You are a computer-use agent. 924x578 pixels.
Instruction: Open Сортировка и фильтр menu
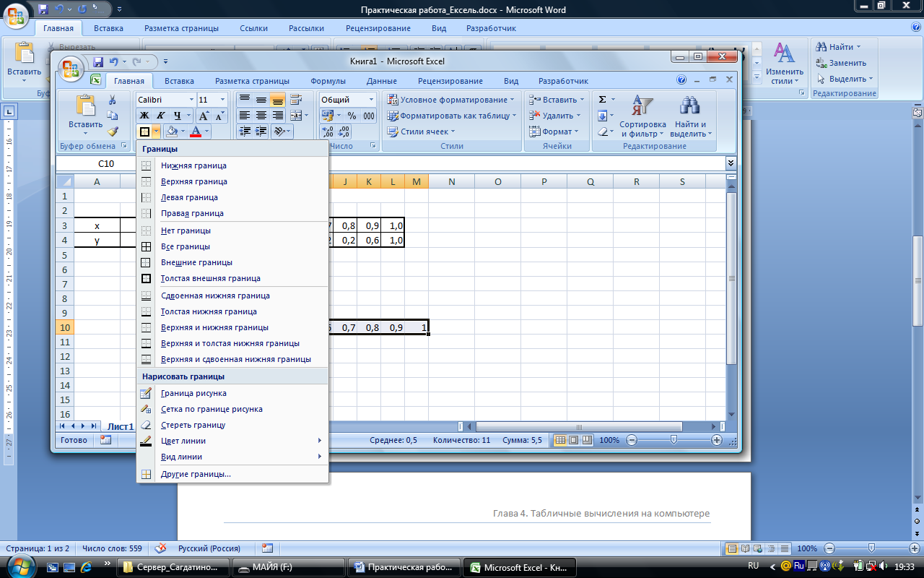coord(642,116)
